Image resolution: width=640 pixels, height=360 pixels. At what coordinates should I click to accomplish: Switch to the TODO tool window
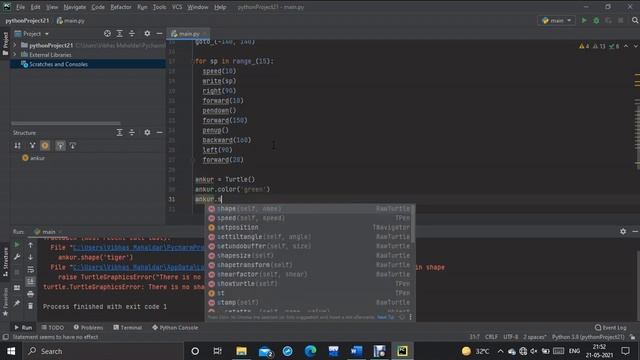coord(53,328)
